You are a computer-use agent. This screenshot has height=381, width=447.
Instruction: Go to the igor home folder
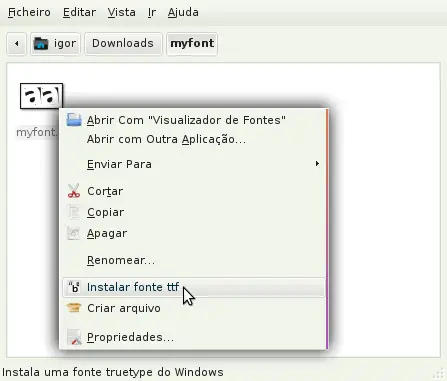click(55, 43)
